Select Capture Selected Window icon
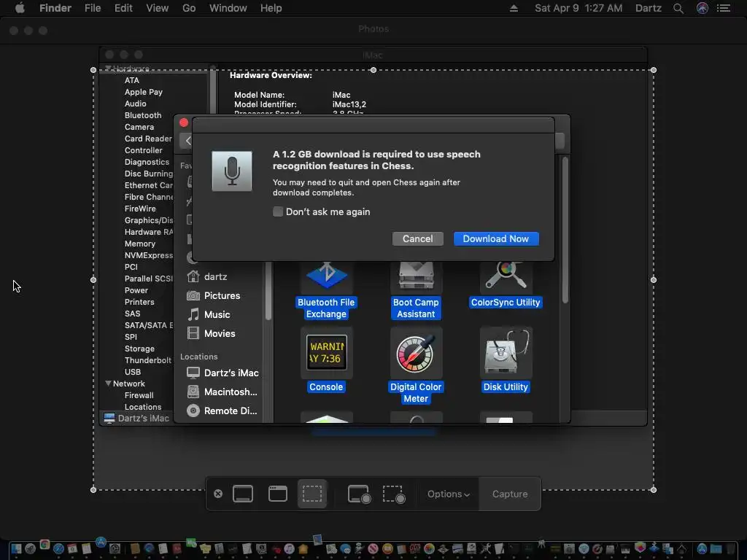 point(278,494)
